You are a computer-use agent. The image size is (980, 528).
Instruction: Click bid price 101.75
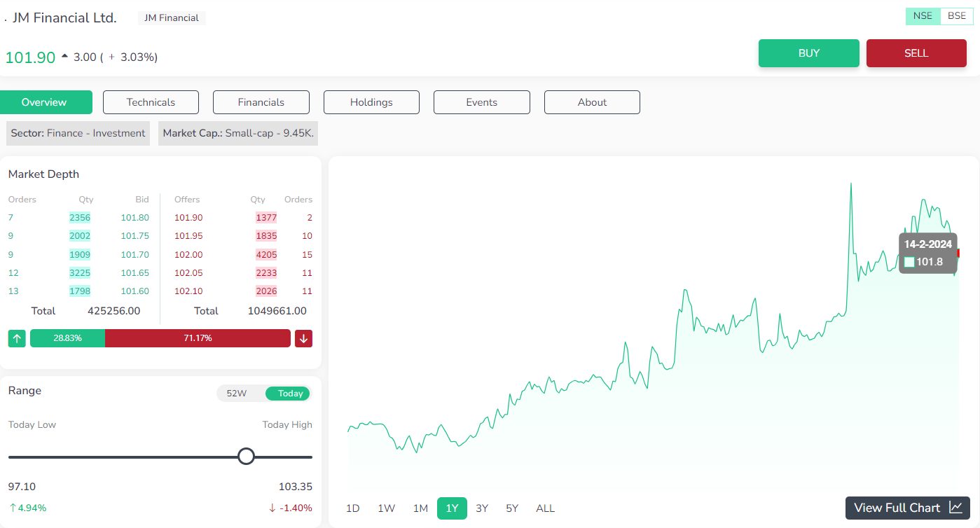134,236
